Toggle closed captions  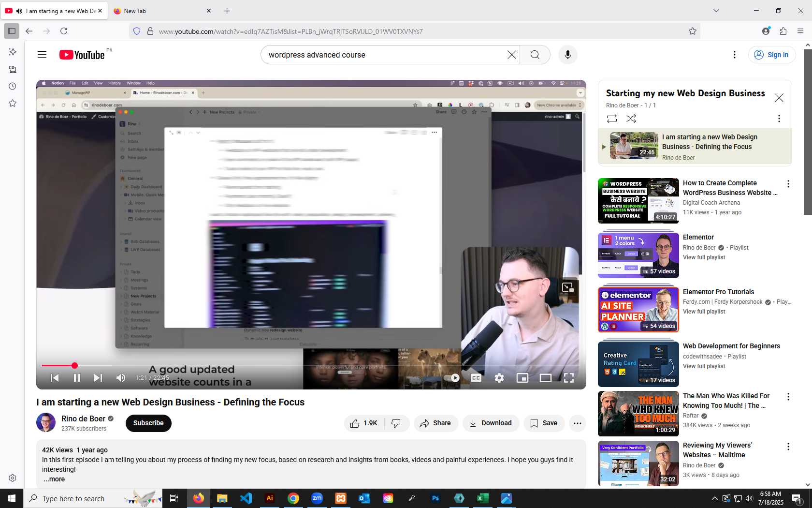coord(476,378)
